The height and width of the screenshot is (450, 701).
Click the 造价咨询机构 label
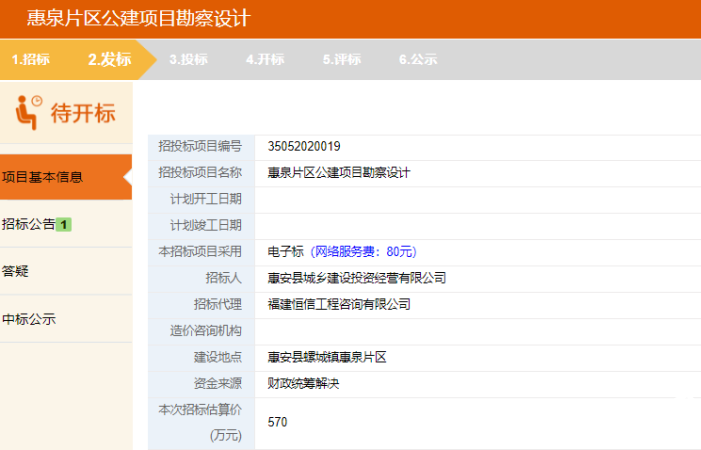tap(206, 331)
